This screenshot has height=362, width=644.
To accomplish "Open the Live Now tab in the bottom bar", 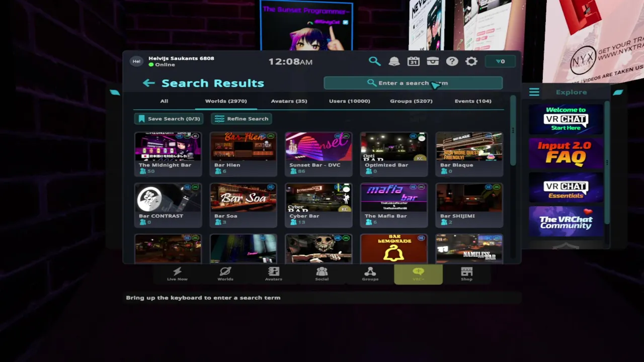I will point(177,275).
